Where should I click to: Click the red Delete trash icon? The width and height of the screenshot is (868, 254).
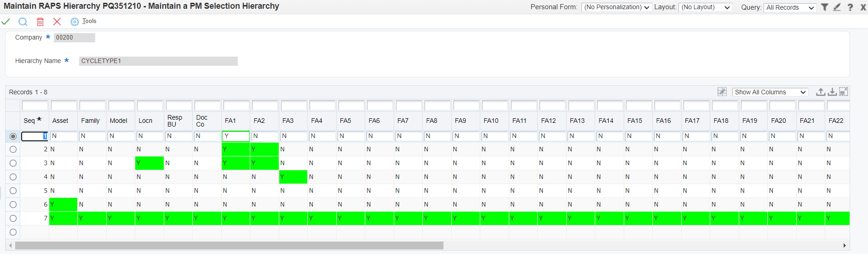tap(40, 22)
